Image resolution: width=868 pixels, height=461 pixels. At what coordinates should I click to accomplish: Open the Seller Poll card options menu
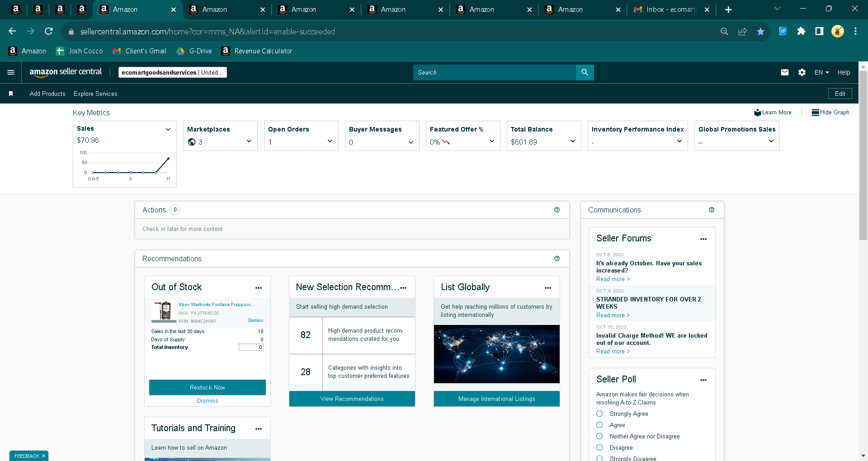(703, 380)
